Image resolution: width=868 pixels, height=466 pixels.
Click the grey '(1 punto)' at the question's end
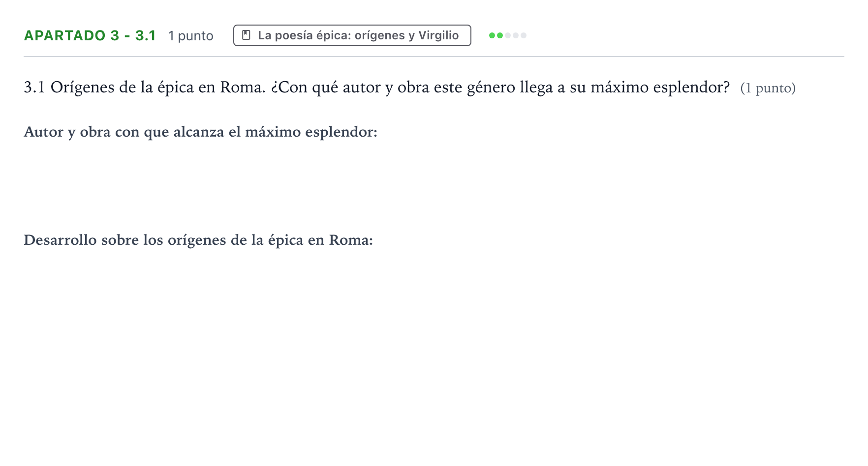pos(768,88)
